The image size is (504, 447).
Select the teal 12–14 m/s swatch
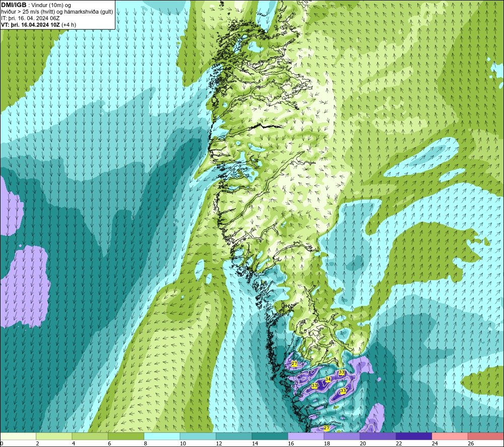(234, 436)
